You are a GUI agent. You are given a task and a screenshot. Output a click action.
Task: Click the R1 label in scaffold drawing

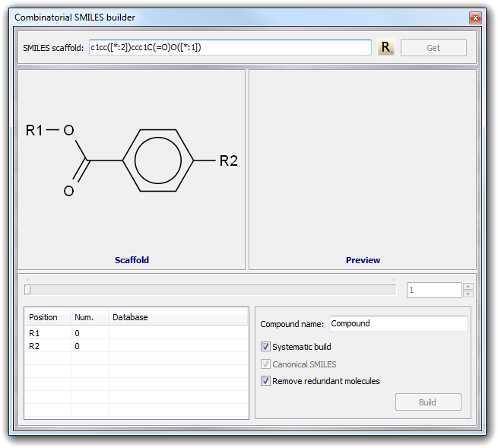34,130
